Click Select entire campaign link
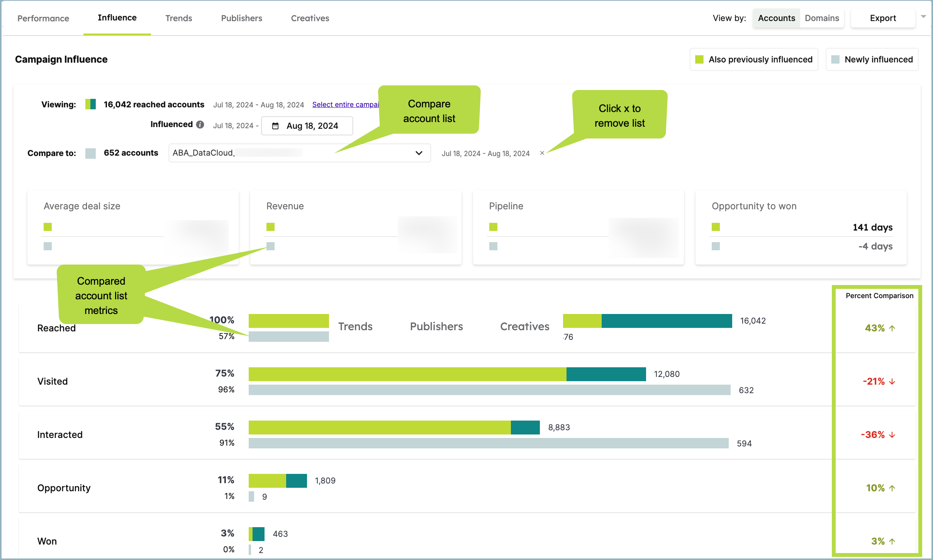The height and width of the screenshot is (560, 933). pyautogui.click(x=346, y=105)
